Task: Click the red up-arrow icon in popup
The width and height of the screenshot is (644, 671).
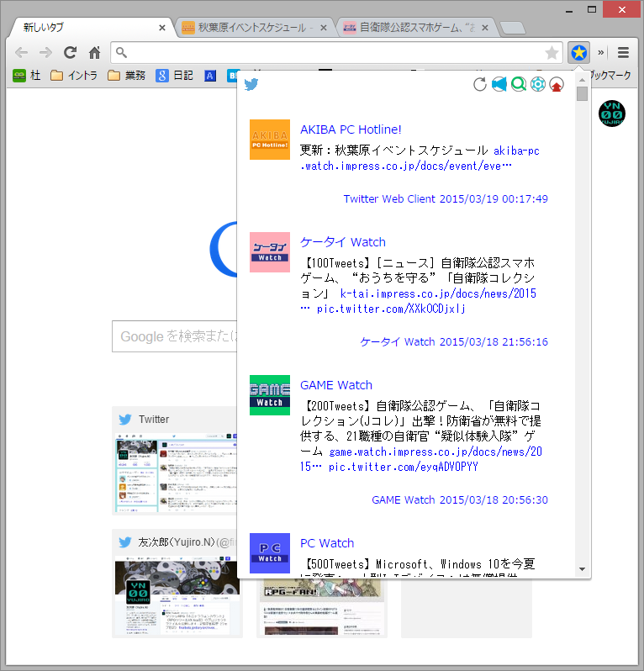Action: tap(557, 84)
